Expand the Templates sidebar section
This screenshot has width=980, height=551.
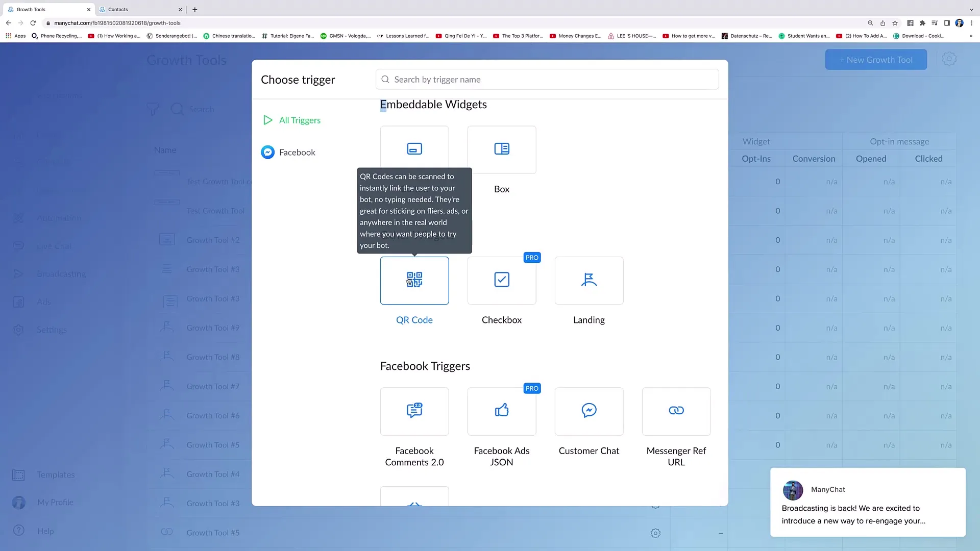[55, 474]
